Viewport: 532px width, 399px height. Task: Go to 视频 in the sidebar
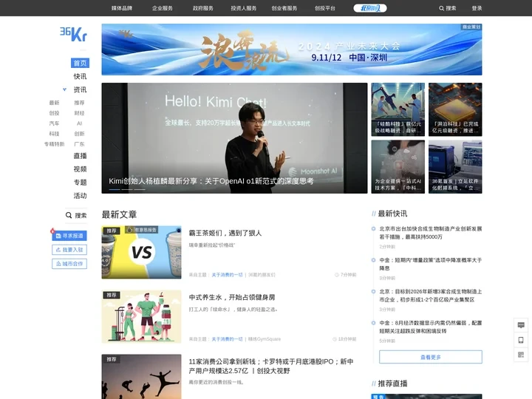[80, 169]
